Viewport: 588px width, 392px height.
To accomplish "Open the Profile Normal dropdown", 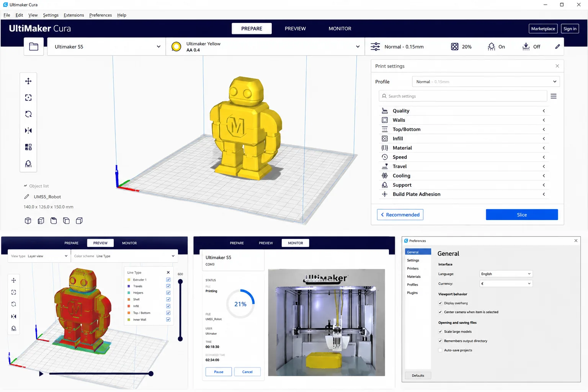I will coord(486,82).
